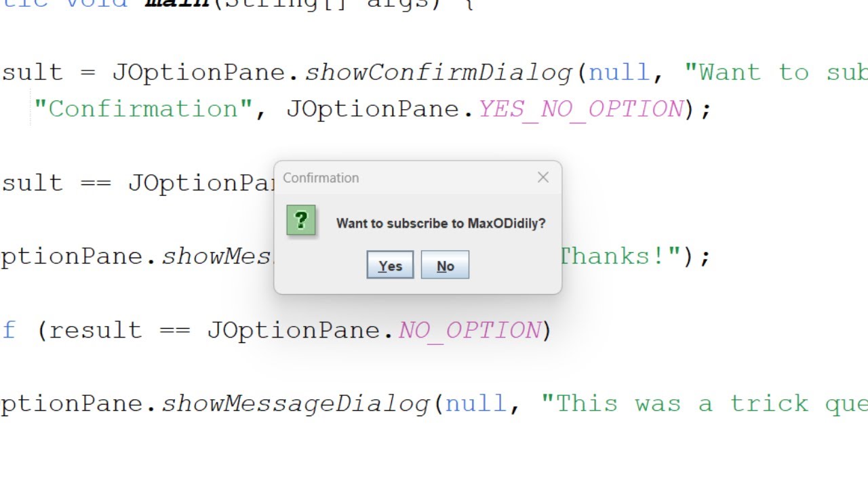Image resolution: width=868 pixels, height=488 pixels.
Task: Click the 'Want to subscribe to MaxODidily?' message
Action: click(441, 223)
